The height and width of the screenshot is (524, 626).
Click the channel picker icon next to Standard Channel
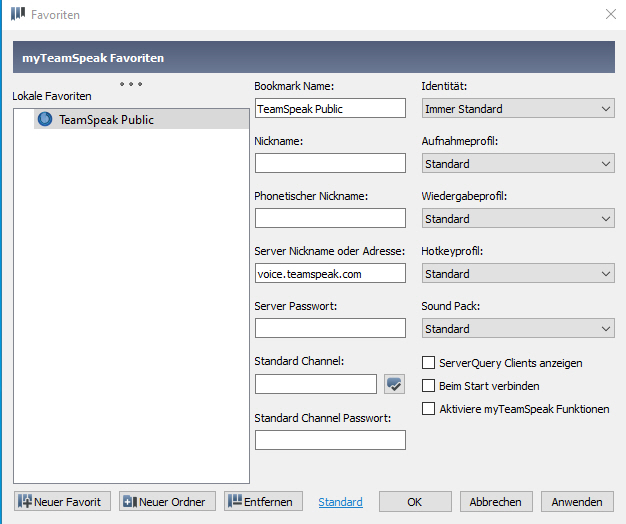click(x=394, y=384)
